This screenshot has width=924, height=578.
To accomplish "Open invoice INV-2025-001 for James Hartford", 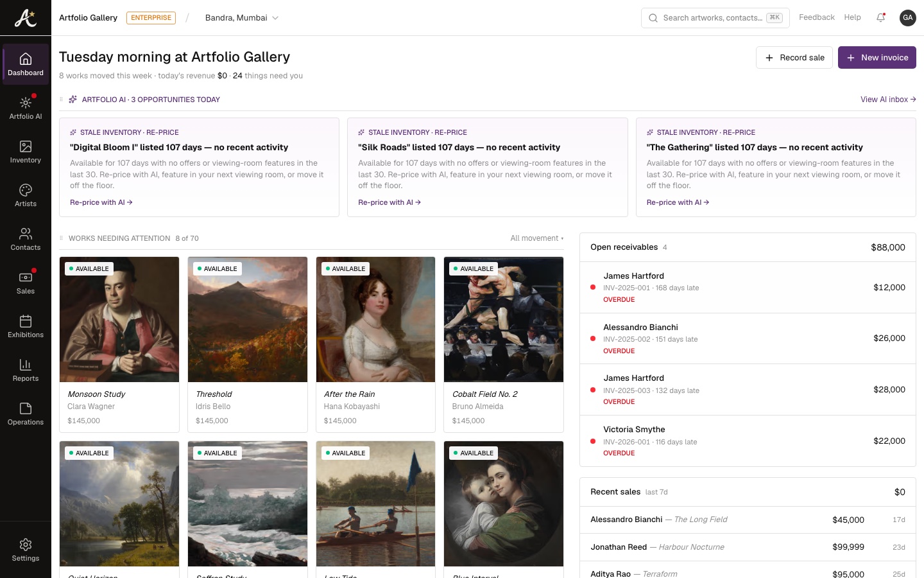I will [748, 288].
